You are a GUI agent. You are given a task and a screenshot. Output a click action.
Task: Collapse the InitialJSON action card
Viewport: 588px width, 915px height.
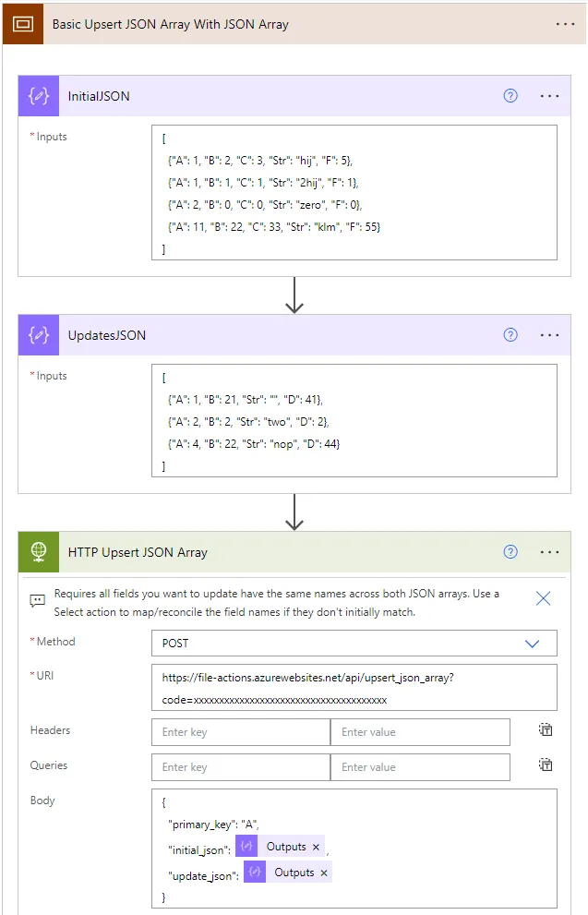coord(277,95)
